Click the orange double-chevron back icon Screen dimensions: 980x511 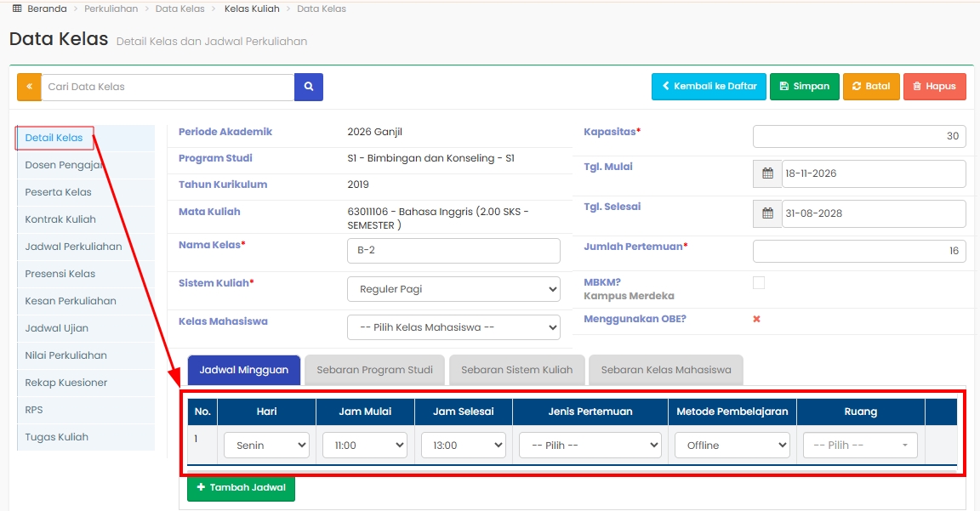pyautogui.click(x=29, y=87)
